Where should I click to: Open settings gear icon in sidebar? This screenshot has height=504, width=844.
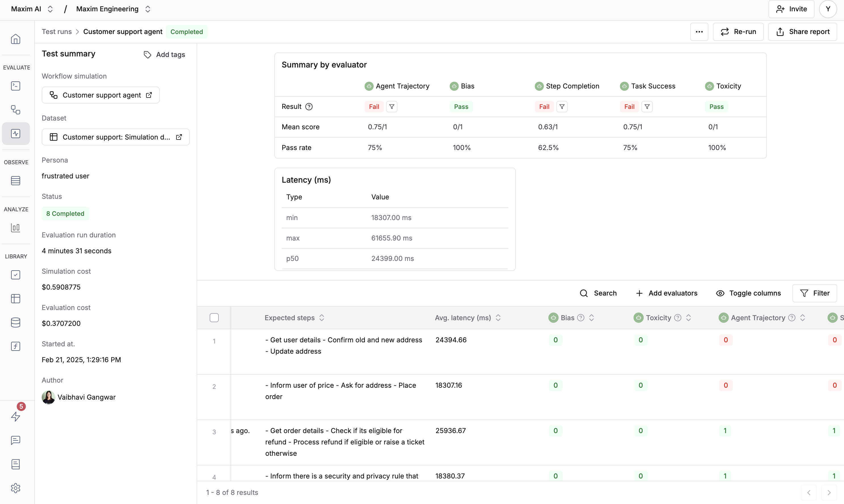coord(16,488)
